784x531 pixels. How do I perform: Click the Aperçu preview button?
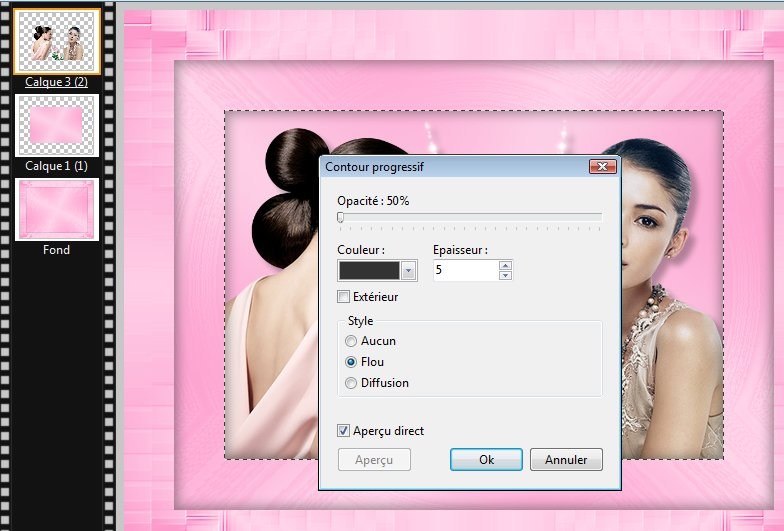(x=375, y=460)
